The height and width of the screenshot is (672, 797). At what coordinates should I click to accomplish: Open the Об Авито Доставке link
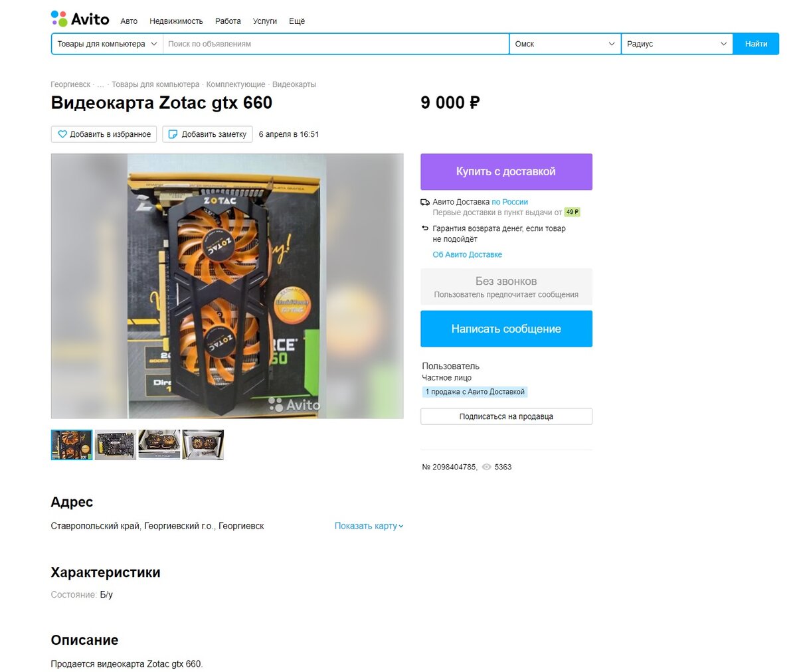(x=467, y=255)
